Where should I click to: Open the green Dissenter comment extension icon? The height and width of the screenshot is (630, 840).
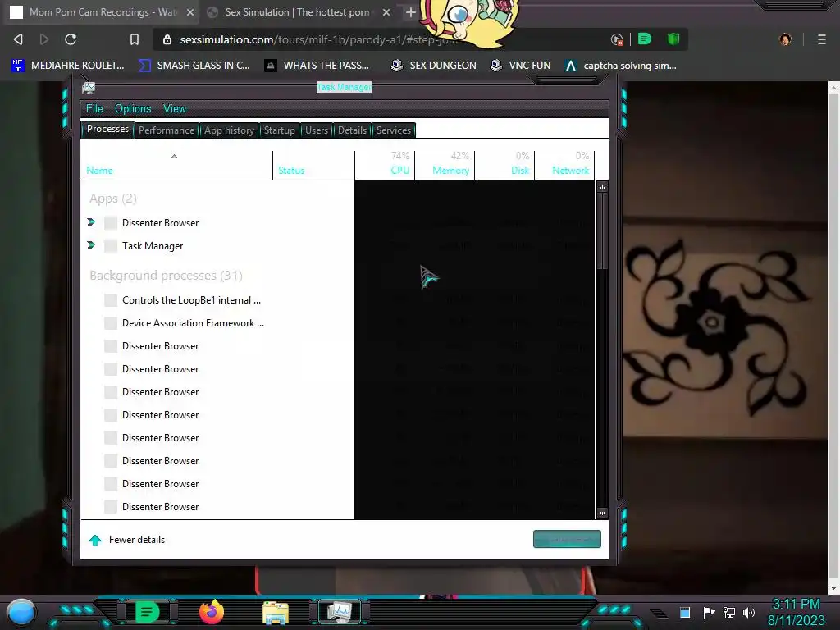coord(645,39)
